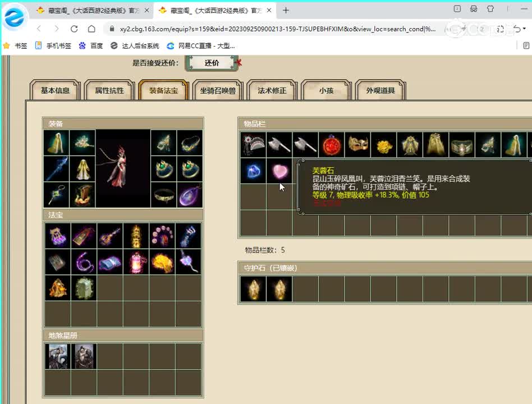Click the golden winged armor in 物品栏

410,145
